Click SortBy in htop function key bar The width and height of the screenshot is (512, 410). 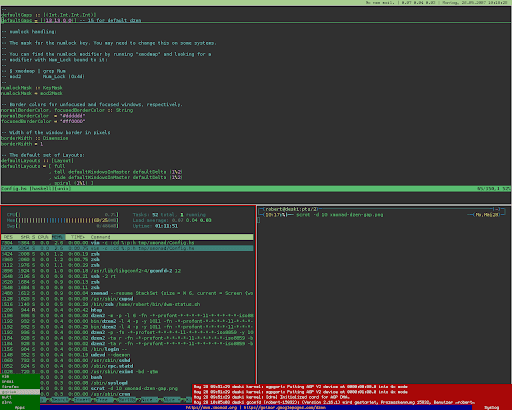[127, 399]
